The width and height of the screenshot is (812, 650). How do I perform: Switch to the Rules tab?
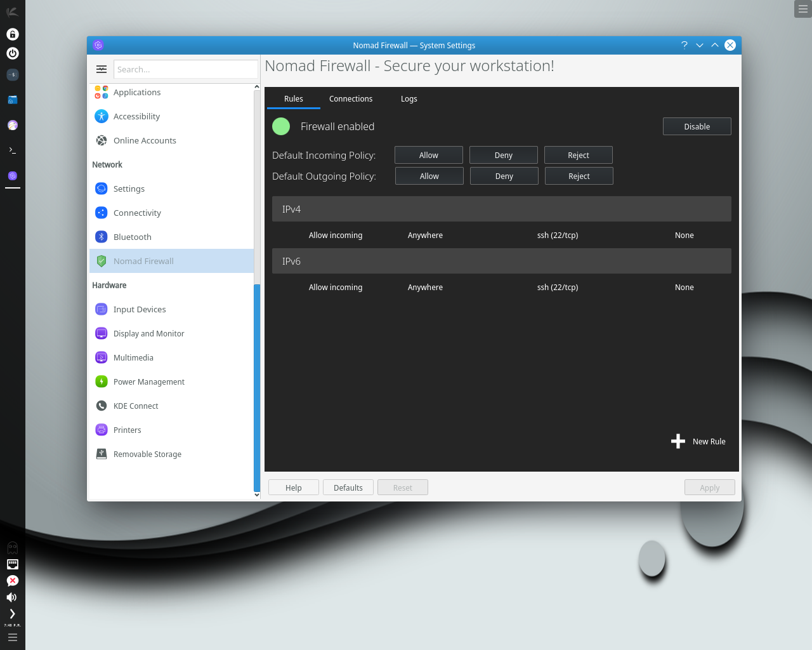pyautogui.click(x=294, y=99)
